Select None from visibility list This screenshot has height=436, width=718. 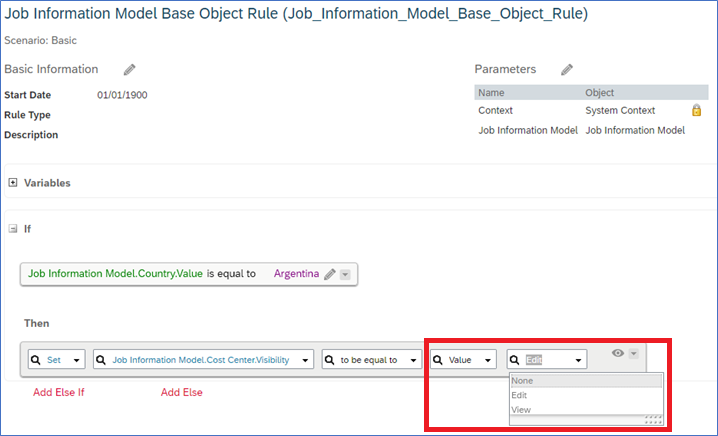586,381
